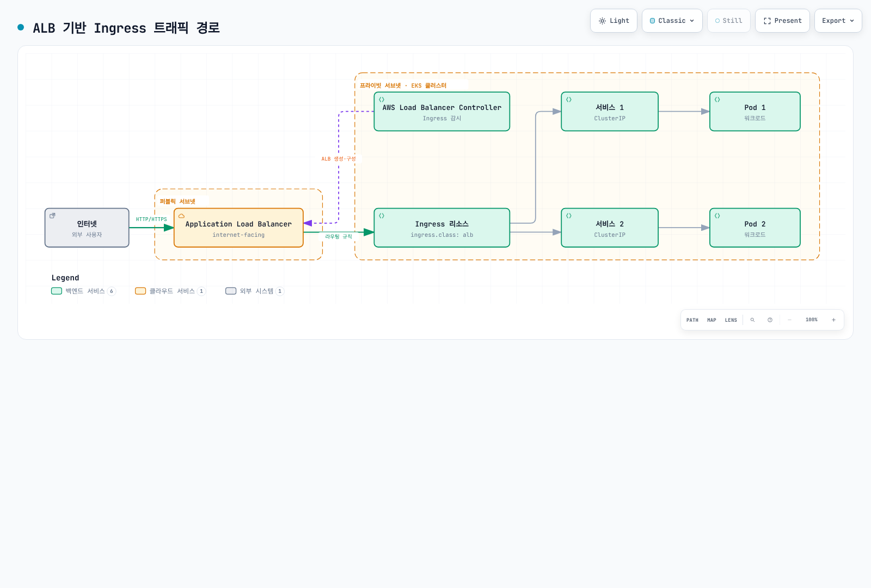Viewport: 871px width, 588px height.
Task: Click the code icon on the 서비스 2 node
Action: pos(569,216)
